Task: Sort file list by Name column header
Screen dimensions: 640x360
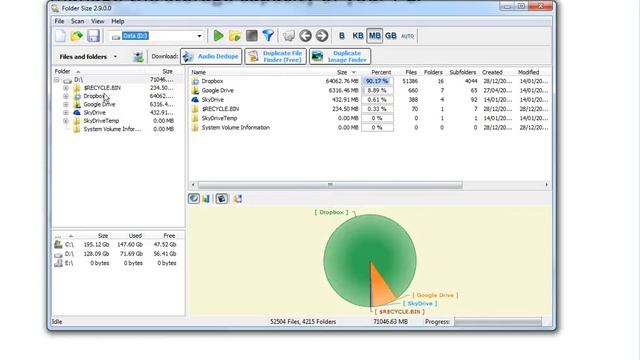Action: click(x=198, y=72)
